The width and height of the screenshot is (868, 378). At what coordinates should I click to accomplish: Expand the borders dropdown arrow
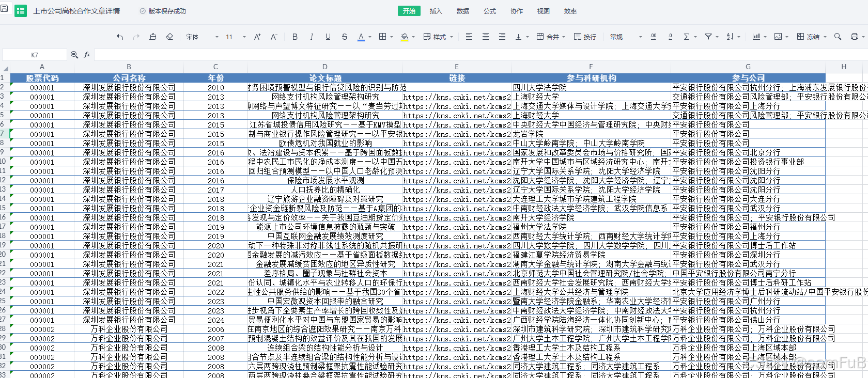pos(392,37)
